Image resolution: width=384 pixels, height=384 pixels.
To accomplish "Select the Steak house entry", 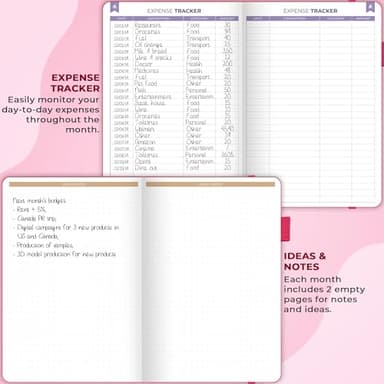I will [x=150, y=103].
